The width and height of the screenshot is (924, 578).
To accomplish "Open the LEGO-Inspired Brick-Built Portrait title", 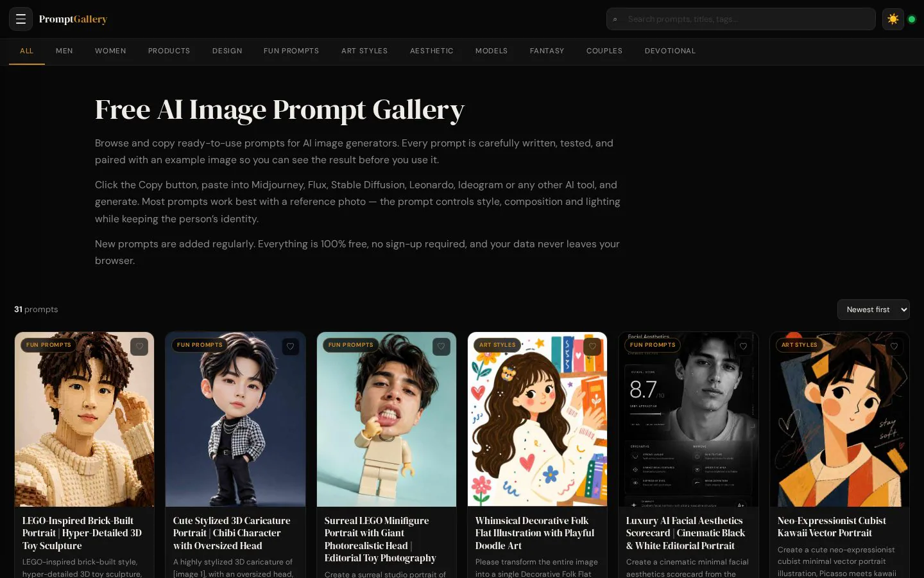I will 82,533.
